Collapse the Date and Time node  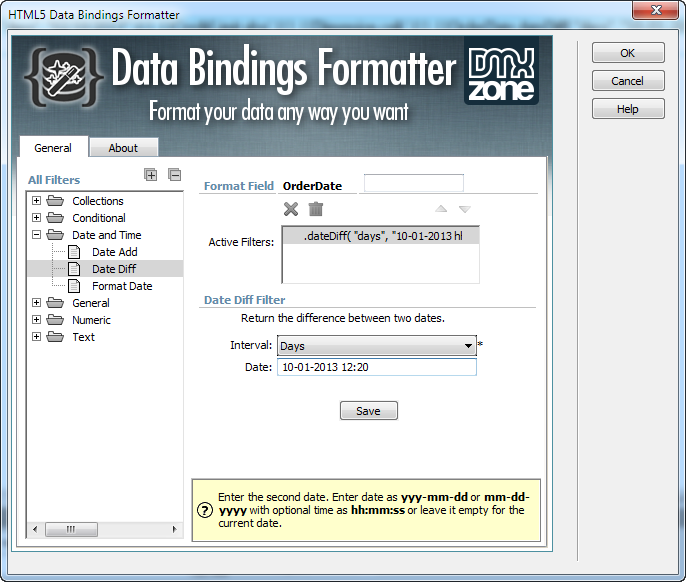[37, 235]
